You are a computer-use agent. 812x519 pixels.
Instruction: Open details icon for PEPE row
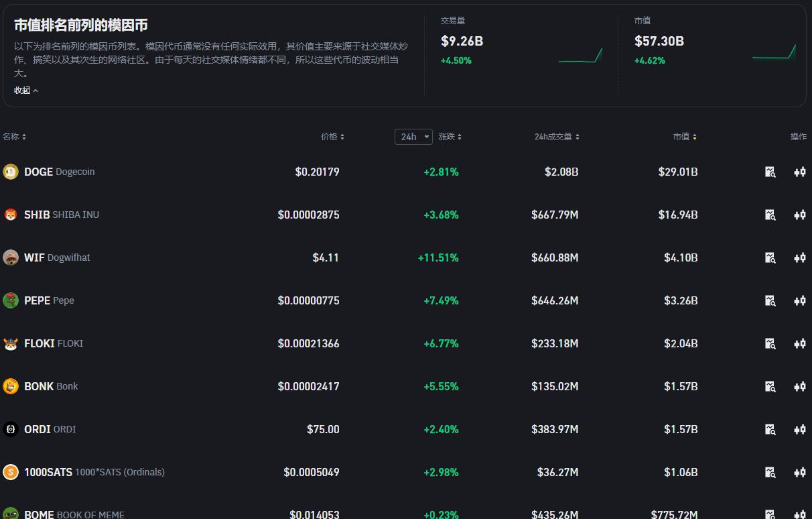[x=770, y=300]
